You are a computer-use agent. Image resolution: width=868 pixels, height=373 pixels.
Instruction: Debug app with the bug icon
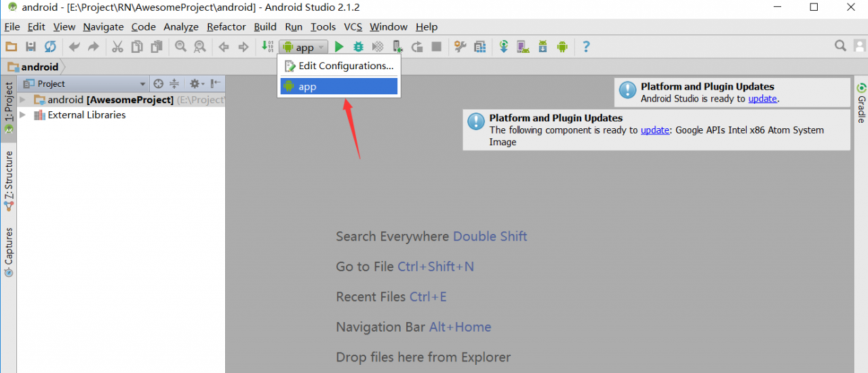(359, 47)
